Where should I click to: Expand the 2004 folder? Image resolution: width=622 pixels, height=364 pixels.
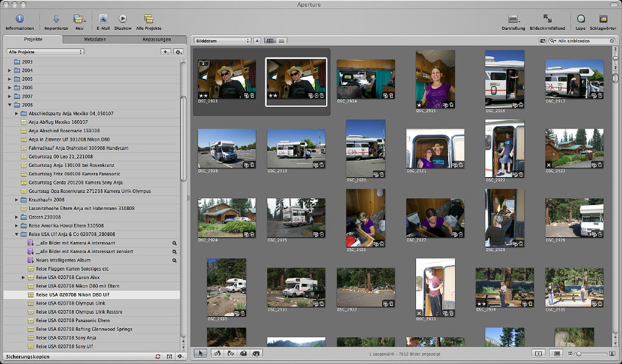coord(10,70)
